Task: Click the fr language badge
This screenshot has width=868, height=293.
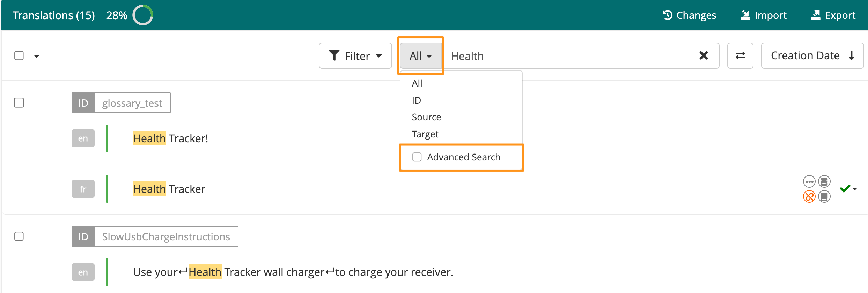Action: [x=83, y=189]
